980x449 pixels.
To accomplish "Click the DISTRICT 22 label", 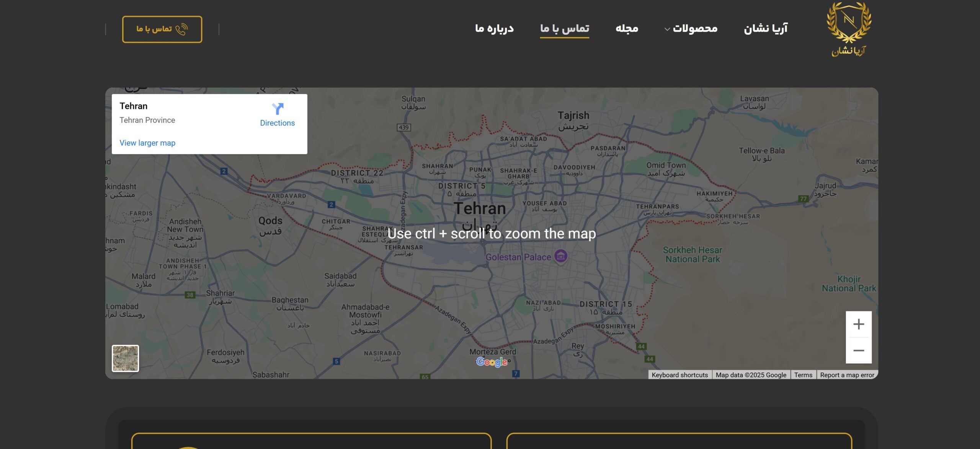I will pos(357,177).
